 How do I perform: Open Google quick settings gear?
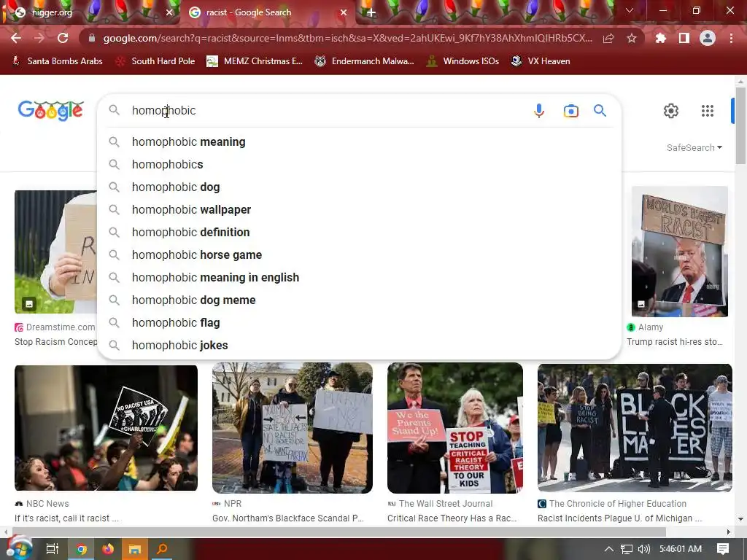pos(671,111)
